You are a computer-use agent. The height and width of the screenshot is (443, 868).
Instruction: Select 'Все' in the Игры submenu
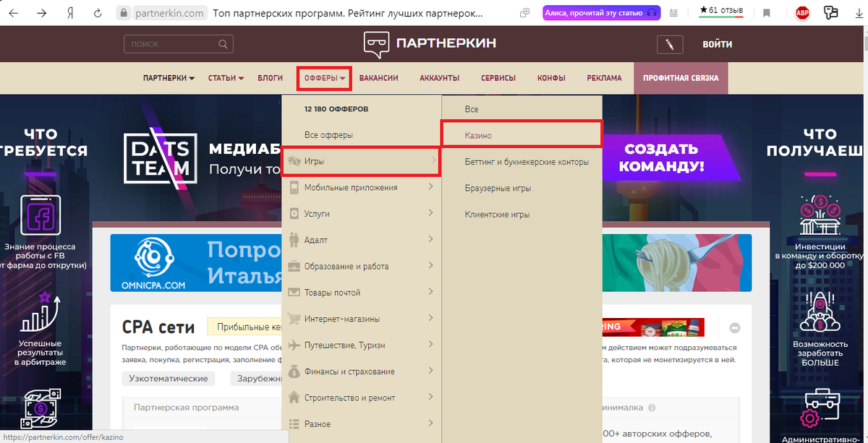[x=472, y=109]
